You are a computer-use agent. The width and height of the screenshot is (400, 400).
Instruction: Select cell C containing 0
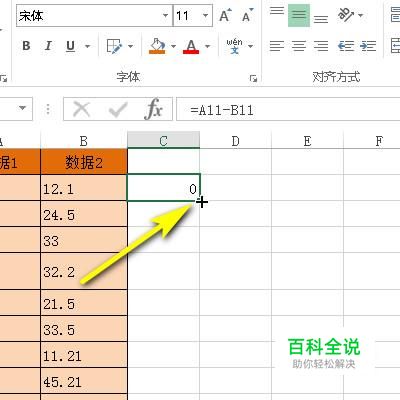163,188
